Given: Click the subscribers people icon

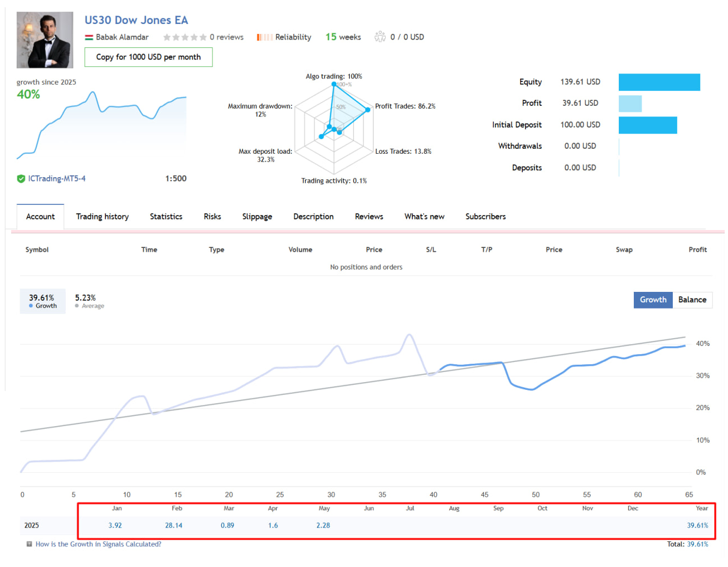Looking at the screenshot, I should [x=380, y=37].
